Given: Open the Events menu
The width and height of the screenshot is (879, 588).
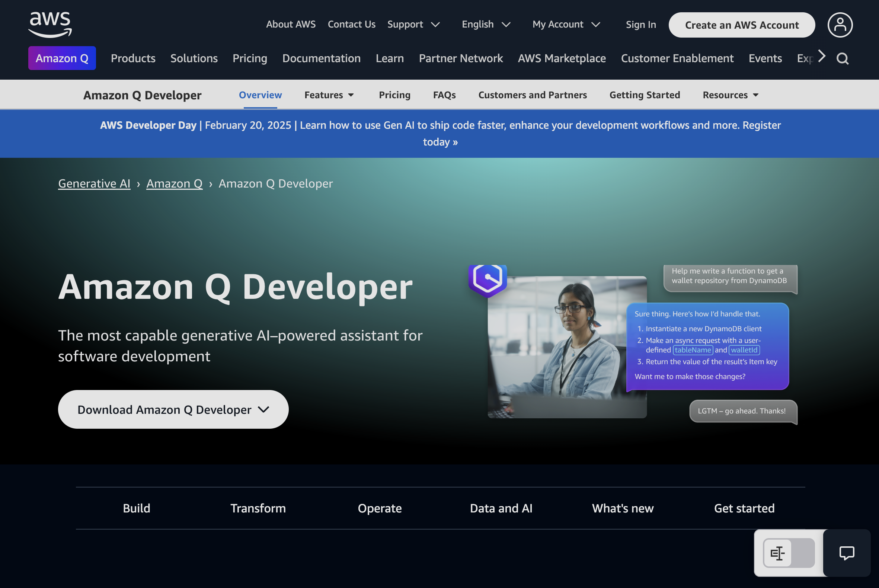Looking at the screenshot, I should click(765, 58).
